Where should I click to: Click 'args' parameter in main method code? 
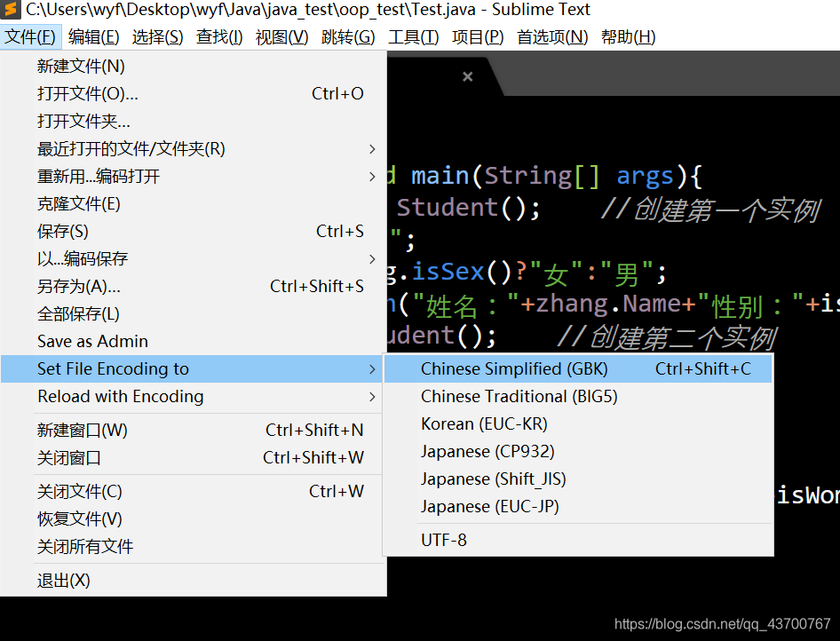[645, 177]
